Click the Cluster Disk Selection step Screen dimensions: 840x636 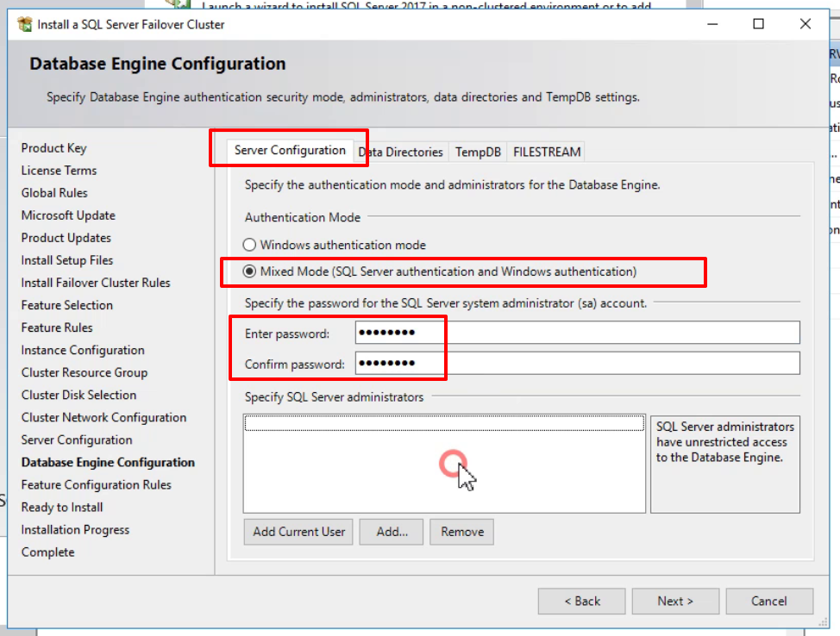coord(78,395)
